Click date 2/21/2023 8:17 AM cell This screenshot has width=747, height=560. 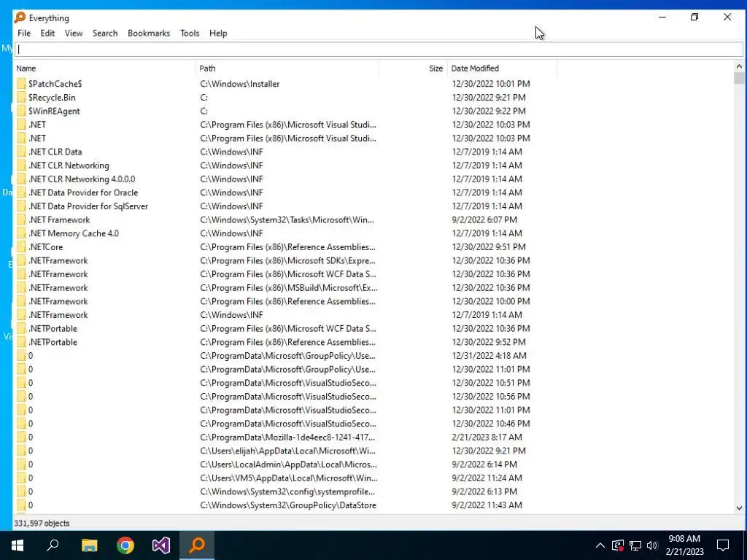(x=487, y=437)
